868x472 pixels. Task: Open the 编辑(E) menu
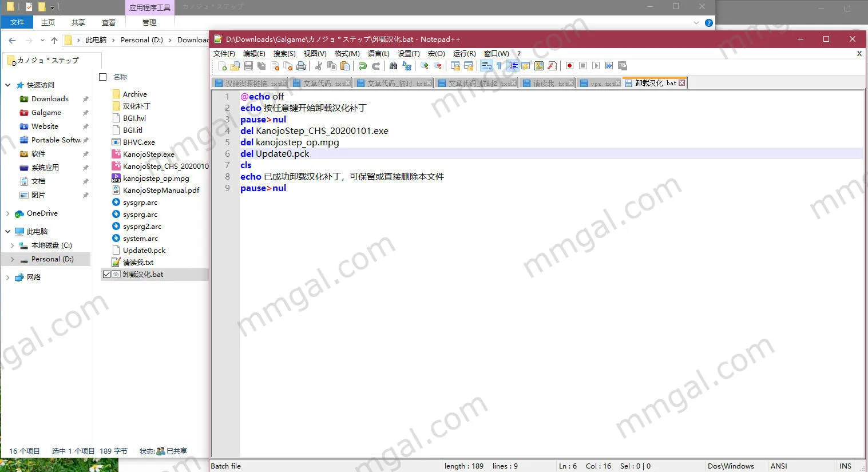pyautogui.click(x=253, y=53)
